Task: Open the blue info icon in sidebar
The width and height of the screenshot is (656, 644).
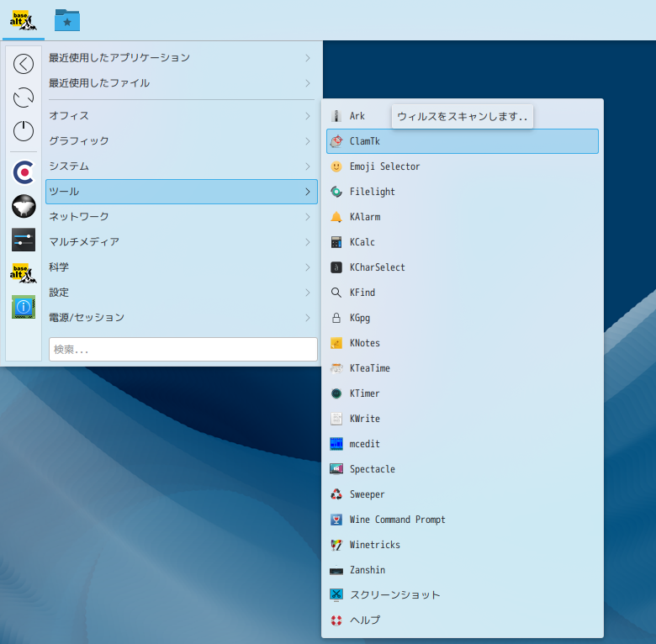Action: tap(24, 307)
